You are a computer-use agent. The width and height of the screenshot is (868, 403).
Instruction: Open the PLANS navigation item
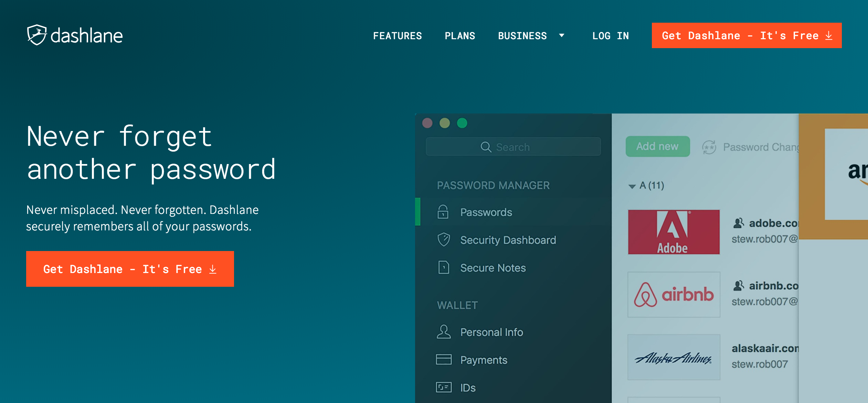tap(460, 36)
